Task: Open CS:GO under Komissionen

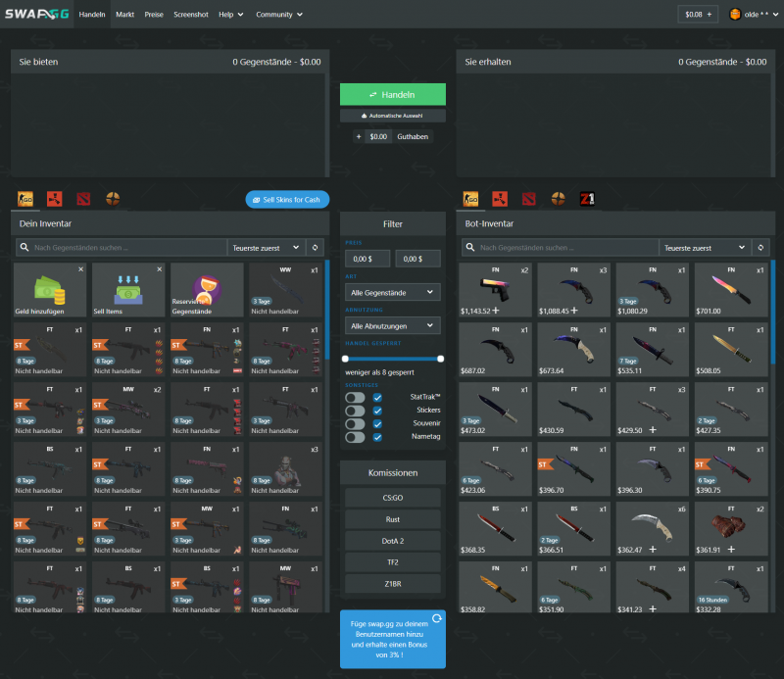Action: pos(393,498)
